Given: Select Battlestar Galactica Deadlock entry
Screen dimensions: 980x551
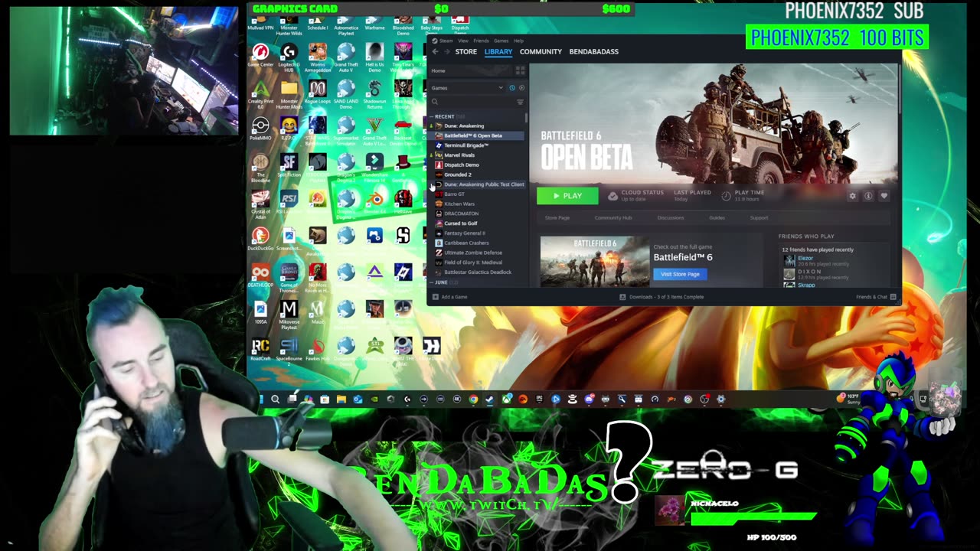Looking at the screenshot, I should (x=478, y=272).
